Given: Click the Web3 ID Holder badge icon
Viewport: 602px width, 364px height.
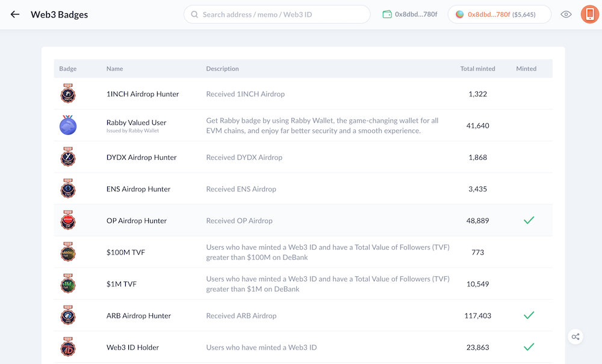Looking at the screenshot, I should pos(68,347).
